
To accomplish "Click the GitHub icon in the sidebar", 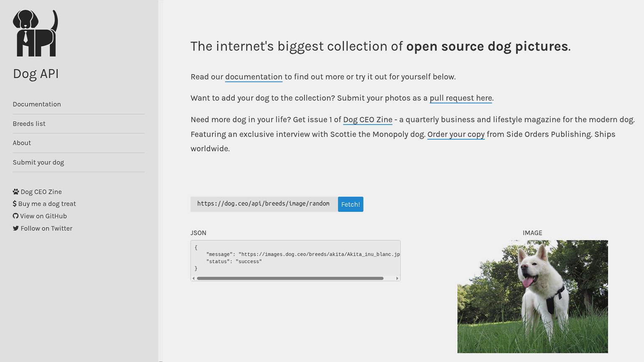I will [15, 216].
